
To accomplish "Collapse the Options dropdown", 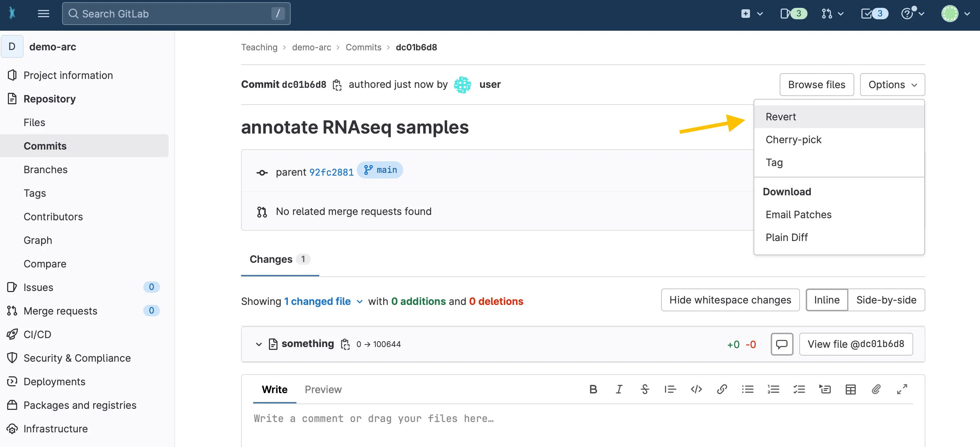I will click(x=892, y=85).
